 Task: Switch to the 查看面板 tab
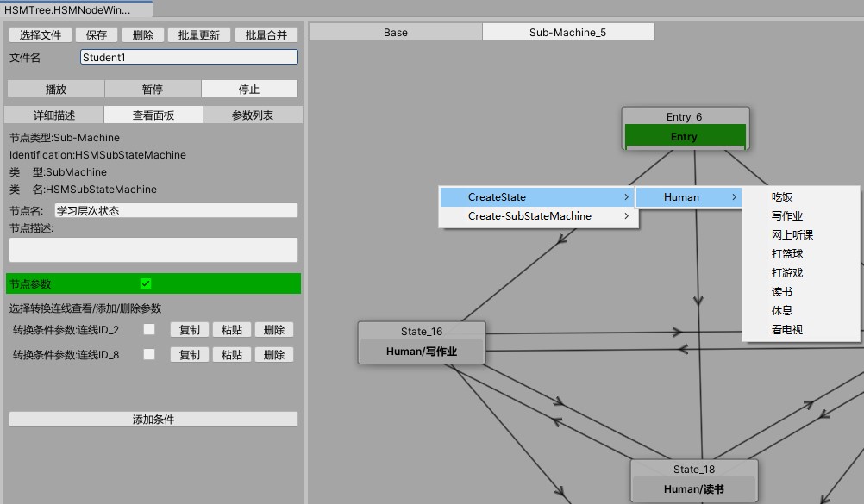click(153, 115)
